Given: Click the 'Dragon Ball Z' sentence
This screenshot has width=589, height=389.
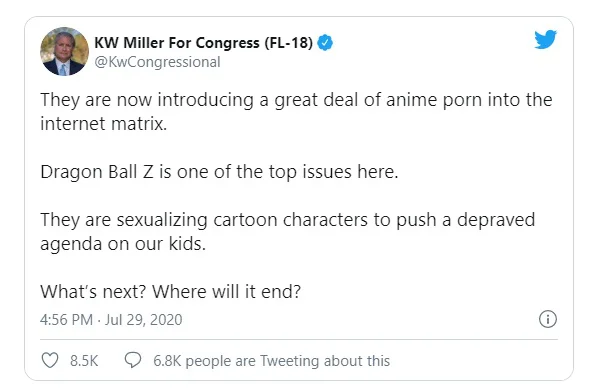Looking at the screenshot, I should tap(219, 172).
